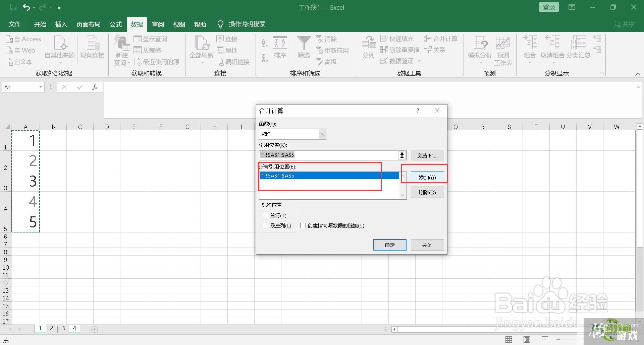Switch to Review (审阅) tab
The height and width of the screenshot is (345, 644).
tap(158, 24)
